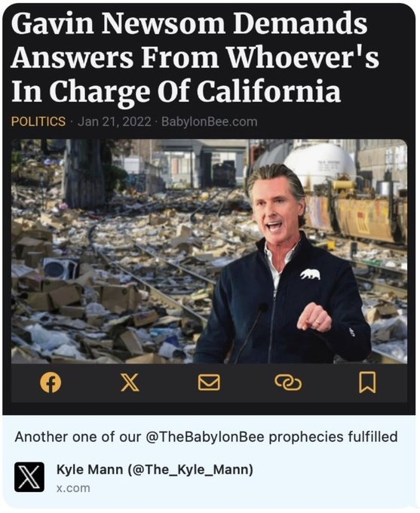Share the article on X
This screenshot has height=513, width=420.
pyautogui.click(x=130, y=382)
